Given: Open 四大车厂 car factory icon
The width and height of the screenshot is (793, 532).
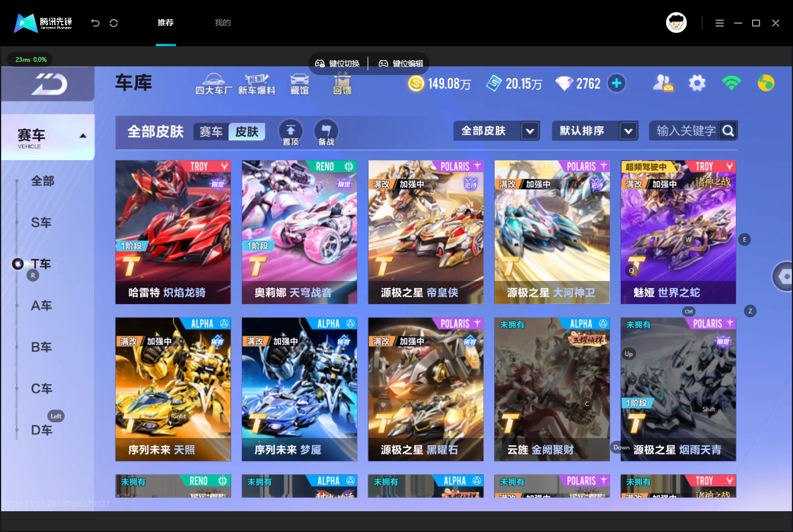Looking at the screenshot, I should point(214,84).
